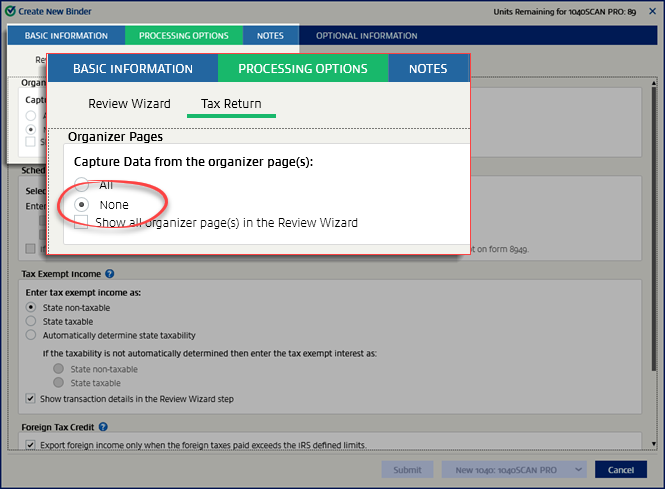
Task: Click the Create New Binder title icon
Action: click(x=10, y=13)
